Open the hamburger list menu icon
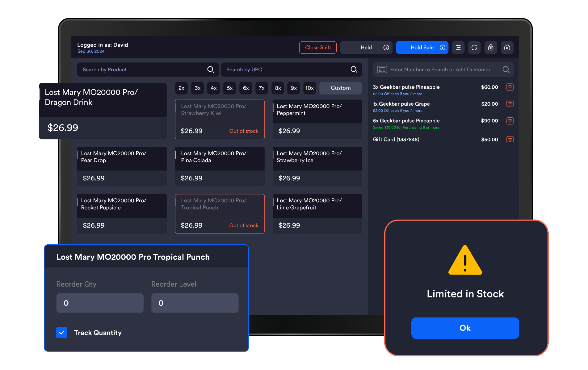This screenshot has width=588, height=370. (458, 48)
